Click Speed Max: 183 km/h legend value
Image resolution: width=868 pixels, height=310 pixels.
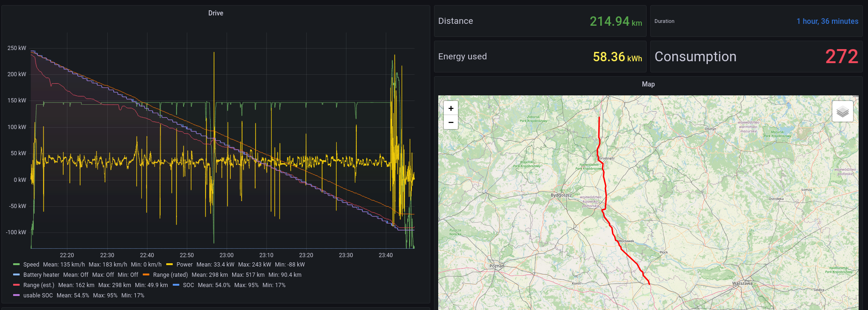pos(108,265)
